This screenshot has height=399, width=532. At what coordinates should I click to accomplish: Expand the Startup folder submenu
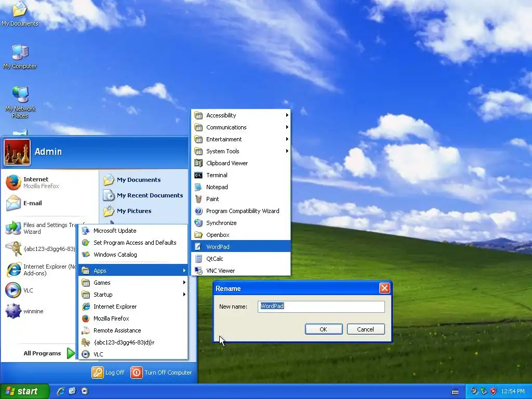pyautogui.click(x=133, y=295)
